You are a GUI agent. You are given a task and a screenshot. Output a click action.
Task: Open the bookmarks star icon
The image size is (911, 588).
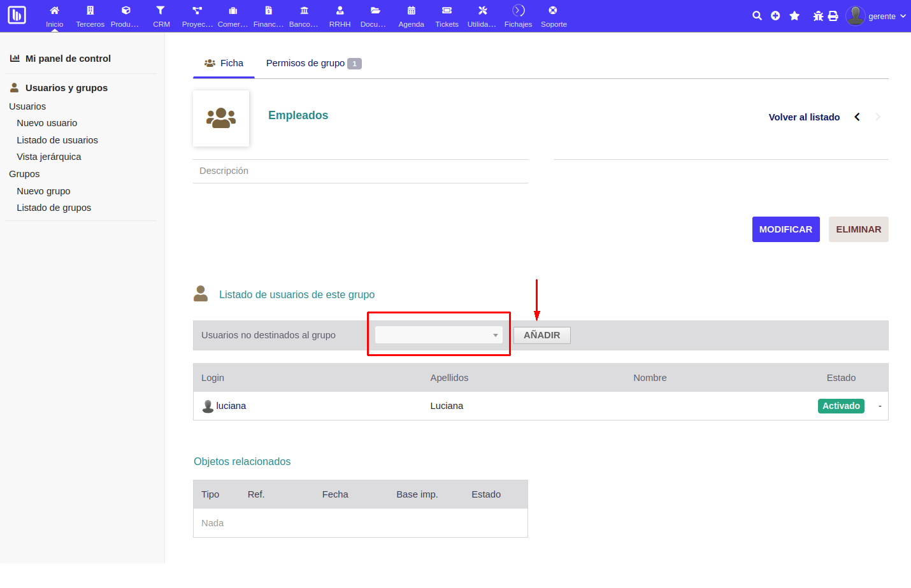point(794,15)
